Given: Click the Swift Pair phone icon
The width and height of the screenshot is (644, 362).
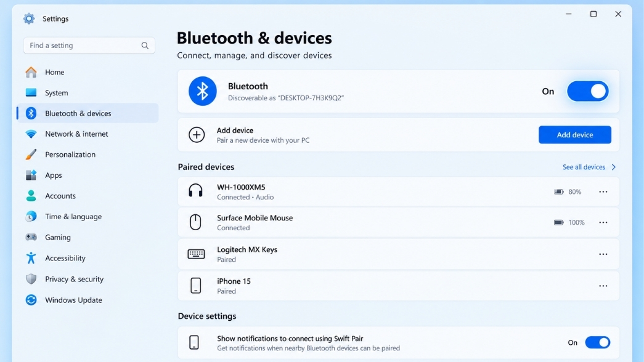Looking at the screenshot, I should point(194,342).
